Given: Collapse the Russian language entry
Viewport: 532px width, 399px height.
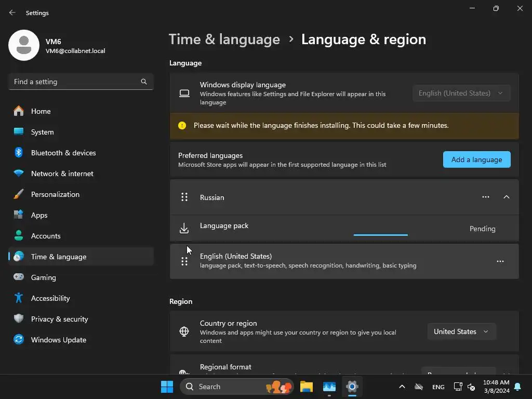Looking at the screenshot, I should (x=507, y=197).
